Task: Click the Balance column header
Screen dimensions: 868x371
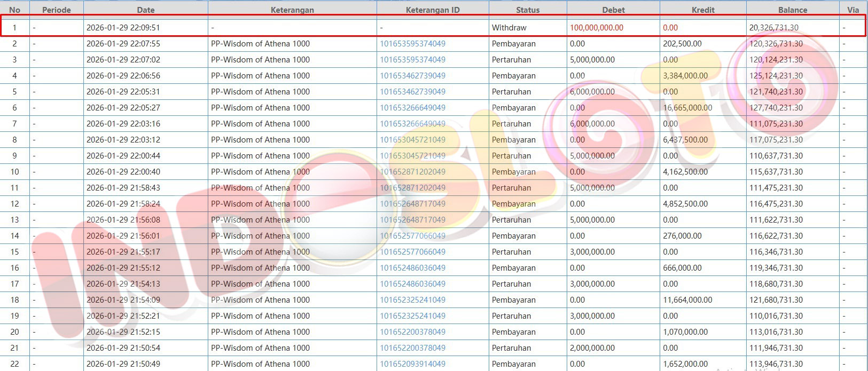Action: (x=792, y=10)
